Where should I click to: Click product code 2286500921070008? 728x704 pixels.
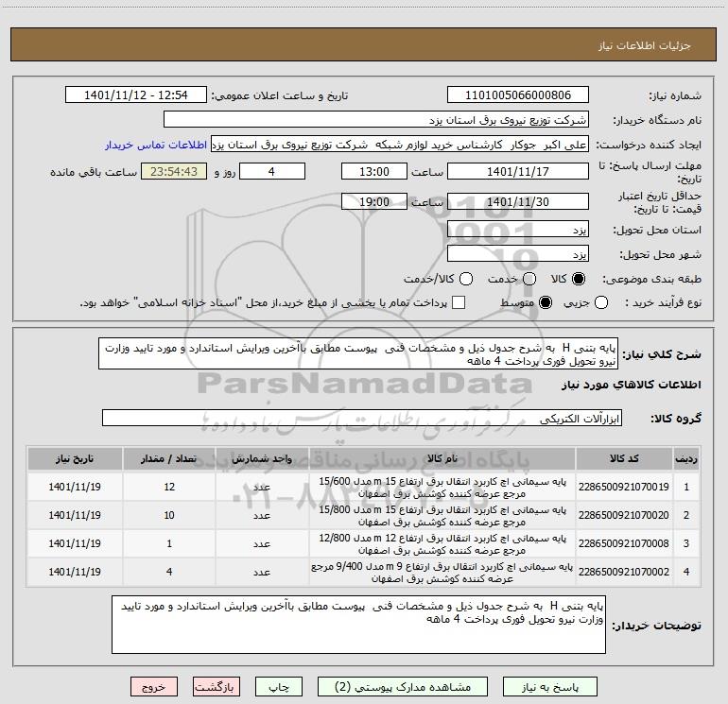coord(624,543)
